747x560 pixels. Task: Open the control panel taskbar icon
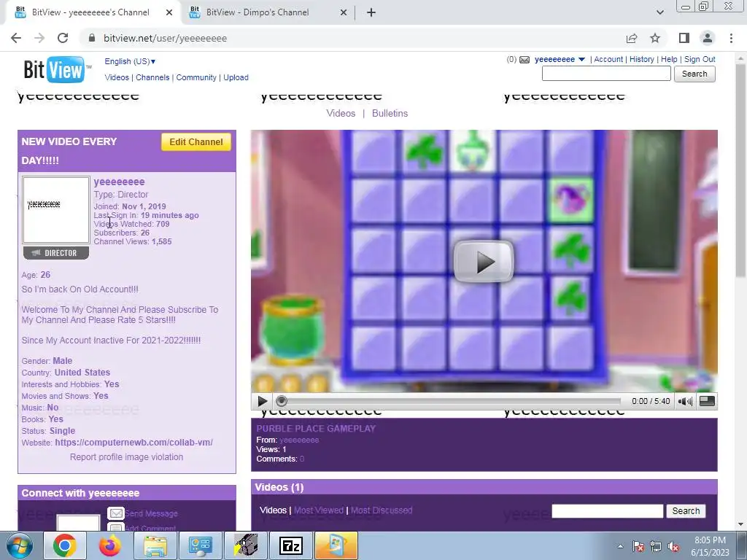pyautogui.click(x=201, y=545)
